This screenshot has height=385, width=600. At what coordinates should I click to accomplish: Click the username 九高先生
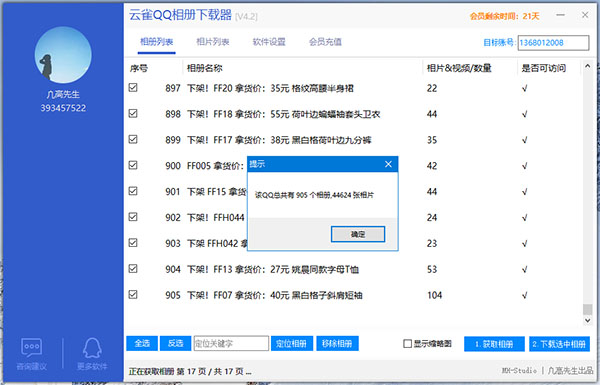coord(63,94)
